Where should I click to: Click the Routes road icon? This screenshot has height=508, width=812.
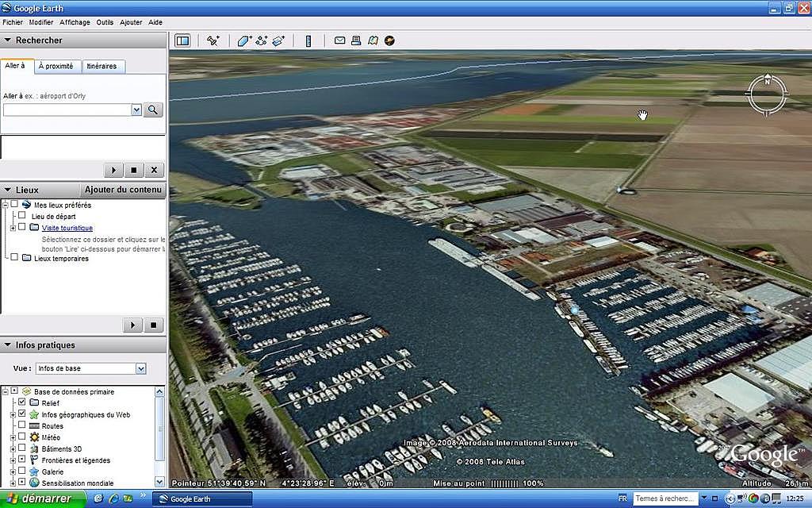34,425
